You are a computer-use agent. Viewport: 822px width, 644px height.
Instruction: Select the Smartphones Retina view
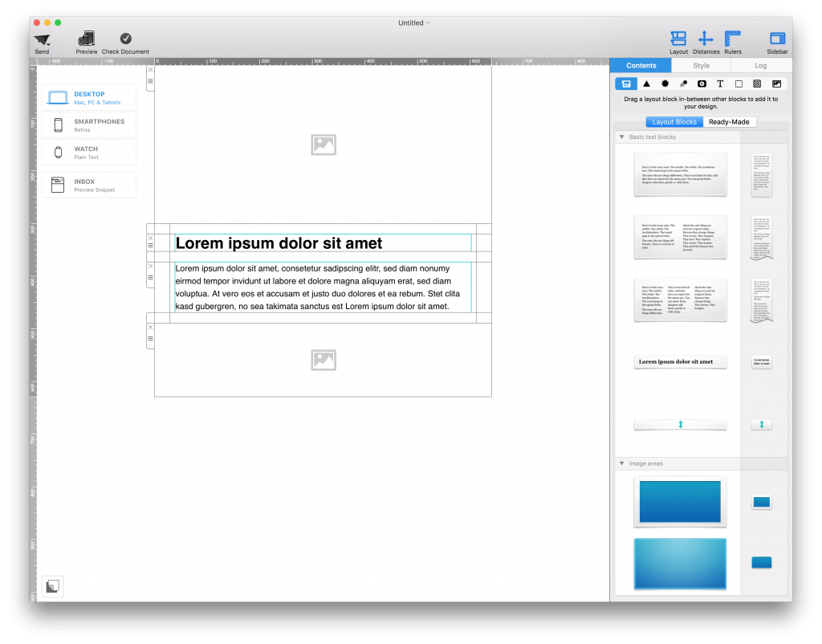(x=88, y=124)
